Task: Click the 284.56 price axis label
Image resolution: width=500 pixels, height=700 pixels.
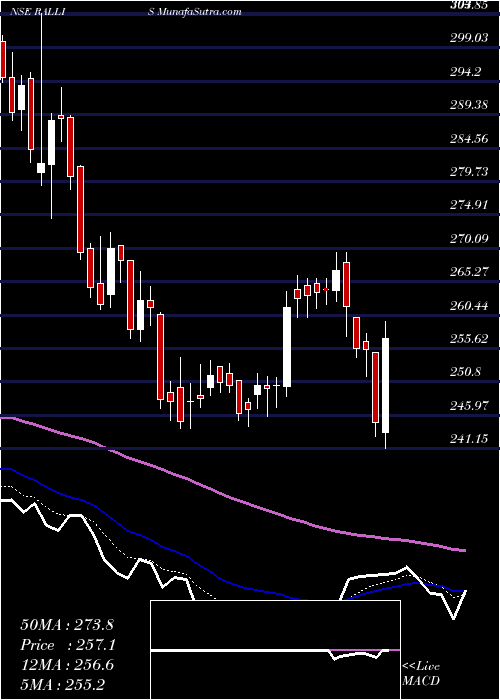Action: click(x=469, y=138)
